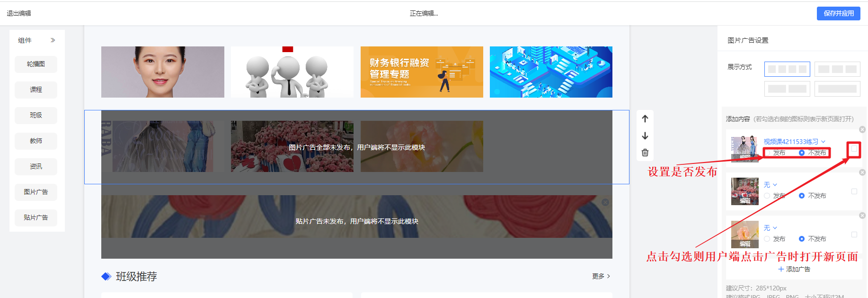Select the 贴片广告未发布 banner module
868x298 pixels.
click(x=357, y=221)
